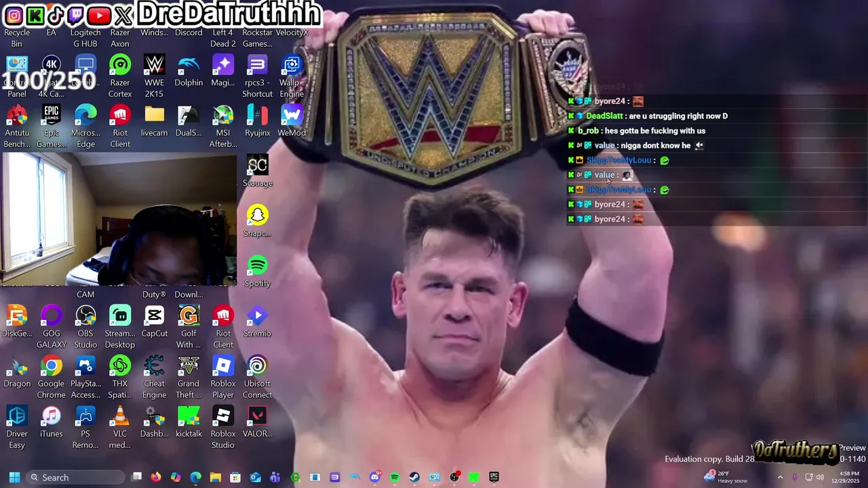This screenshot has width=868, height=488.
Task: Open the CapCut desktop shortcut
Action: pos(155,322)
